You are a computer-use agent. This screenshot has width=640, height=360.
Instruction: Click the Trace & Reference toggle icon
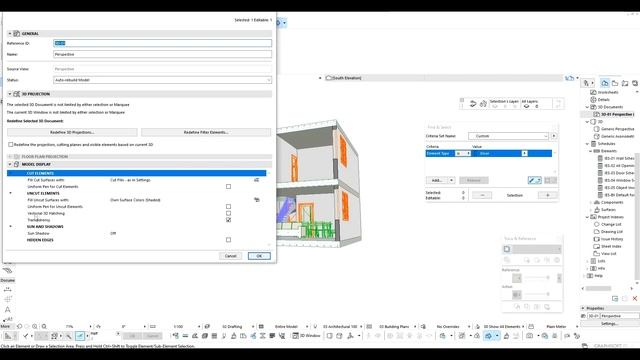[507, 249]
